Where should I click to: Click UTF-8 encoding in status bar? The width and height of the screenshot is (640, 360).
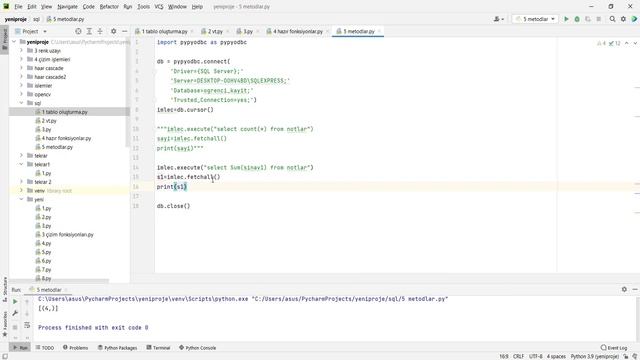pyautogui.click(x=536, y=356)
